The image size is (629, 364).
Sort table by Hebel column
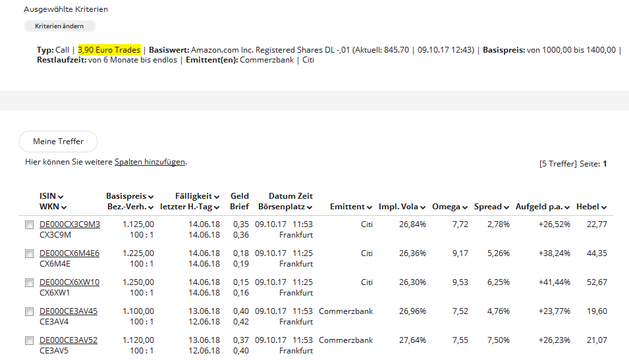coord(591,207)
